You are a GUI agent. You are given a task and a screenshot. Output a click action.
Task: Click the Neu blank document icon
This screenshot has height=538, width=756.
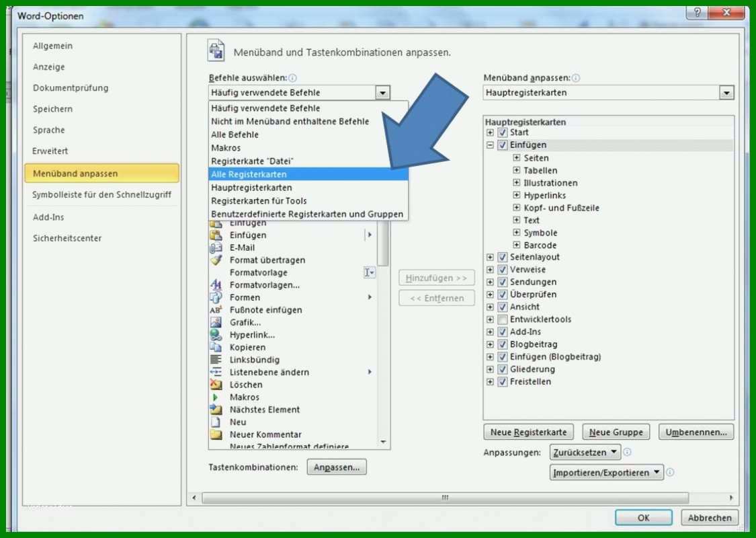216,422
